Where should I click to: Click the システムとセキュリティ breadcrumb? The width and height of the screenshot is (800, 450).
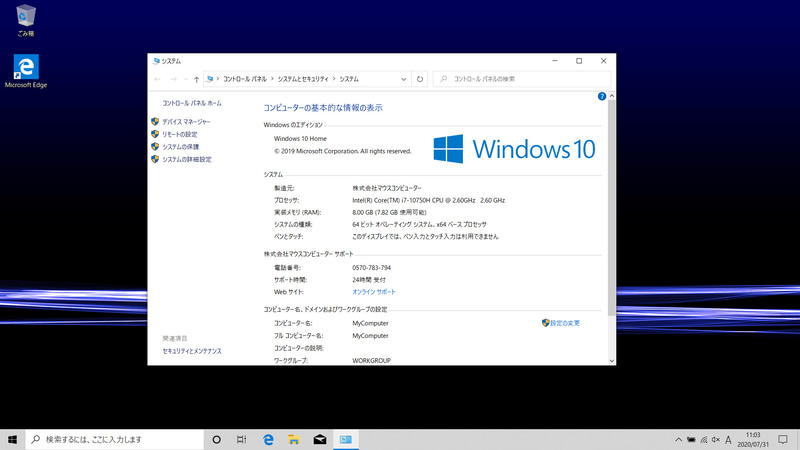[303, 79]
